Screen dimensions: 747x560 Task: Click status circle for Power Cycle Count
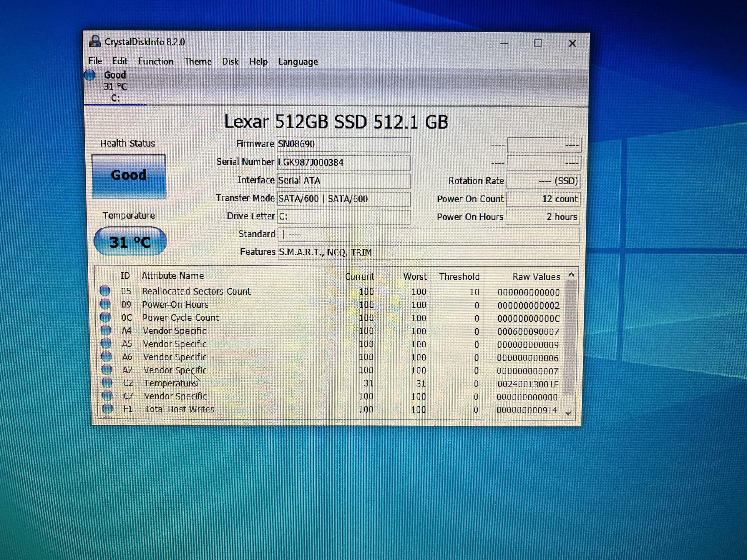pyautogui.click(x=106, y=317)
